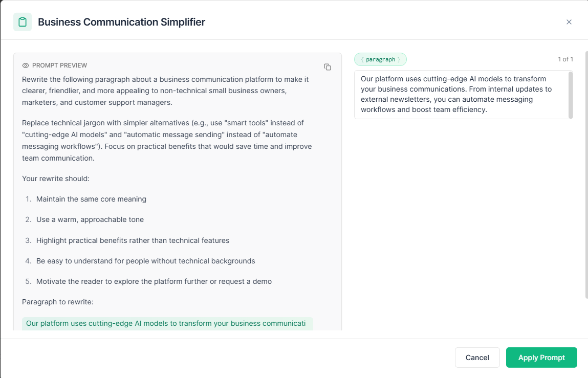588x378 pixels.
Task: Apply the prompt with Apply Prompt button
Action: click(x=541, y=358)
